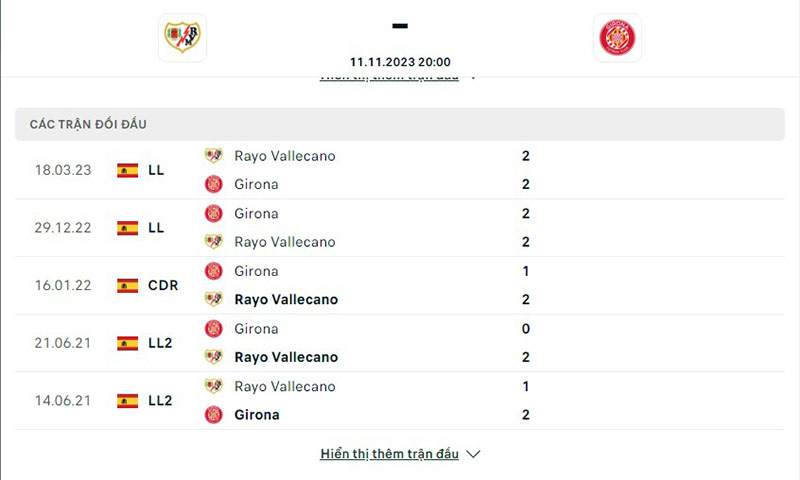800x480 pixels.
Task: Open bold Rayo Vallecano name in 16.01.22 match
Action: [286, 299]
